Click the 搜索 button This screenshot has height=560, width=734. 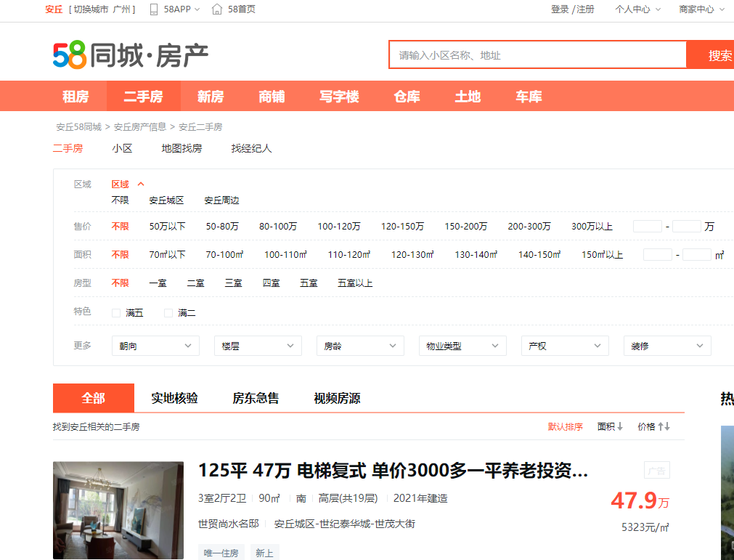(x=711, y=55)
